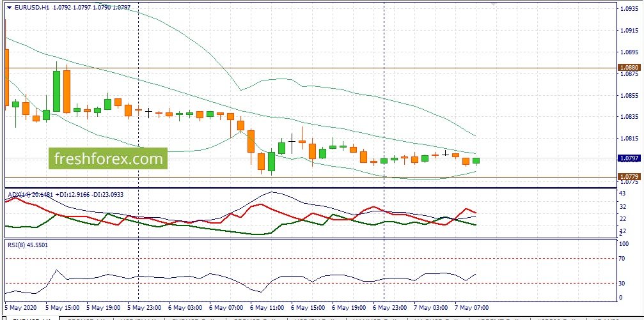644x320 pixels.
Task: Click the 5 May 19:00 time label
Action: pos(104,307)
